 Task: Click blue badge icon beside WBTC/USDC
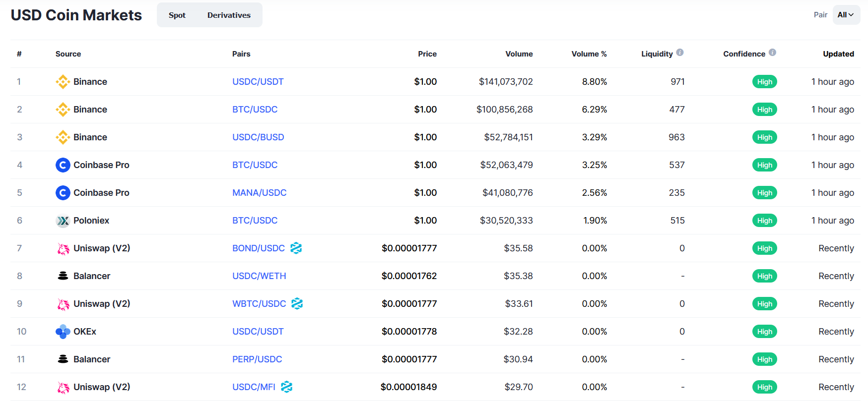(x=297, y=303)
